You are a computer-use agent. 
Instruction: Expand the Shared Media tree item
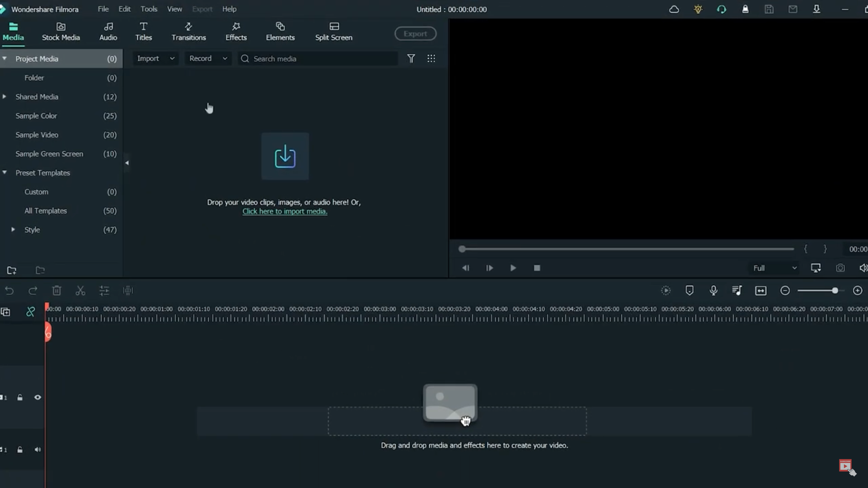[4, 97]
